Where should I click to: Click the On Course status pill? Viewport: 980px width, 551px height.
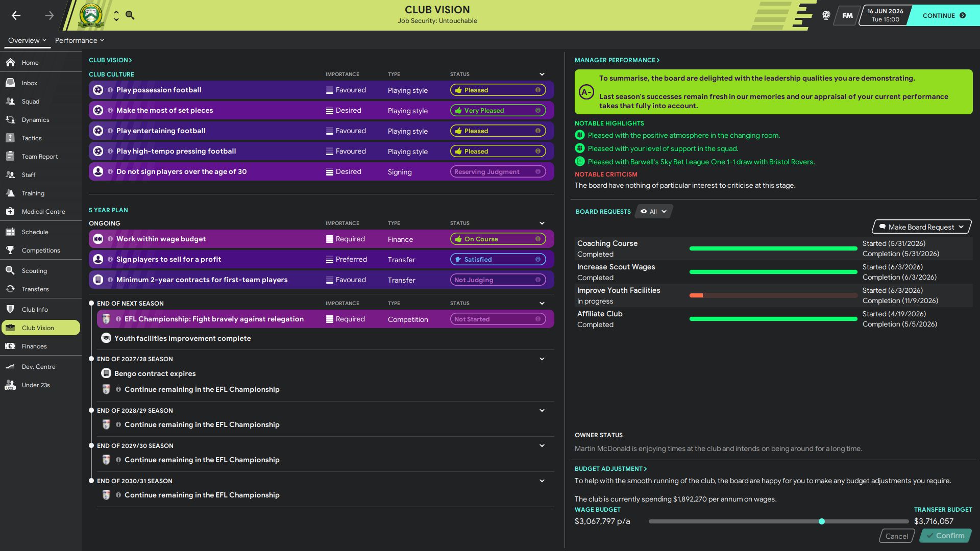click(x=498, y=239)
